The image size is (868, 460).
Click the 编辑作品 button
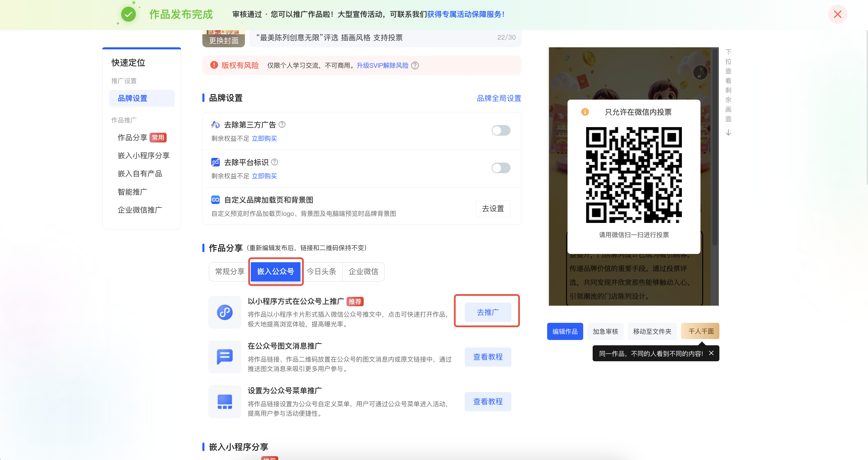(x=565, y=331)
